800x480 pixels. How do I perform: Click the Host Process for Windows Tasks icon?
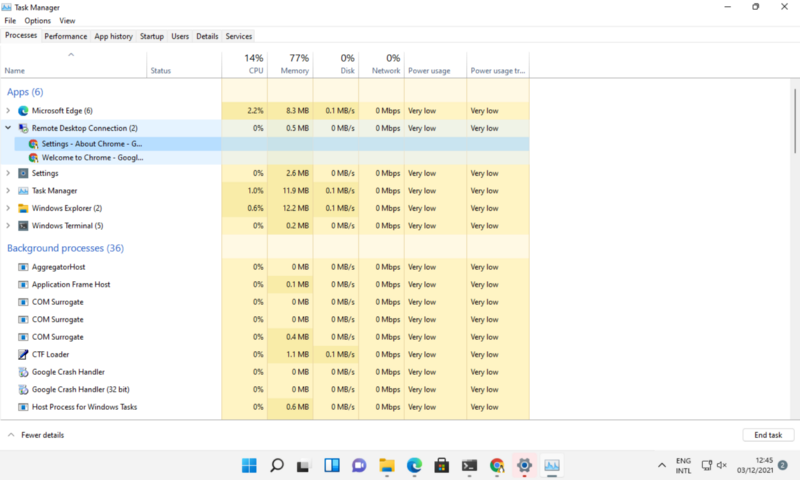(23, 407)
